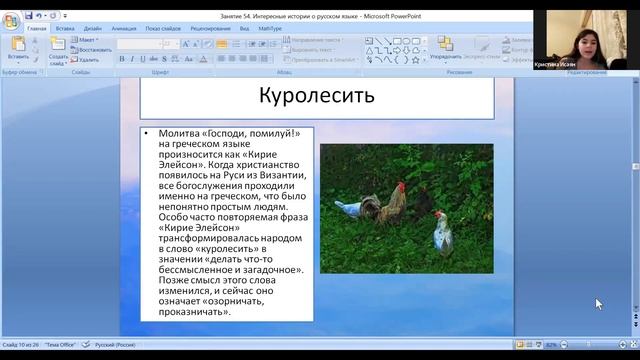Open Направление текста dropdown
The height and width of the screenshot is (360, 640).
pyautogui.click(x=313, y=40)
